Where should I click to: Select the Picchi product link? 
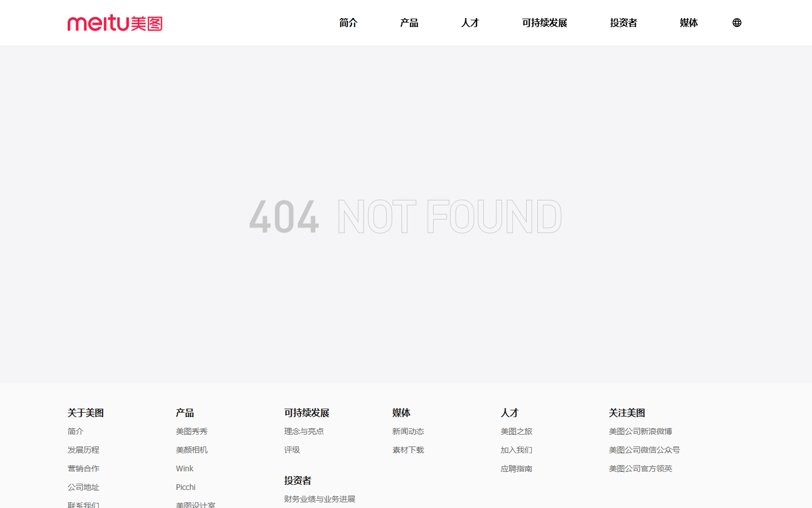click(x=186, y=487)
